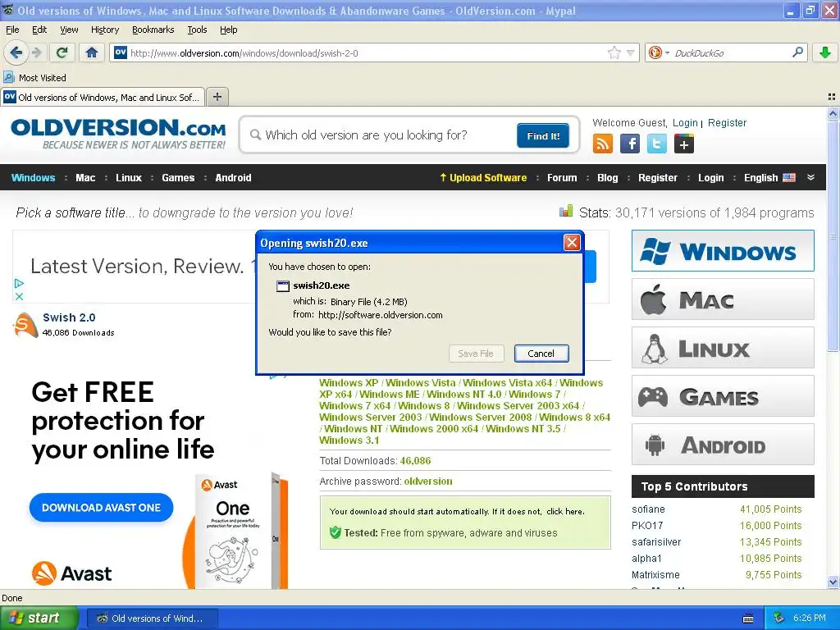Image resolution: width=840 pixels, height=630 pixels.
Task: Open Blog from the nav bar
Action: point(608,177)
